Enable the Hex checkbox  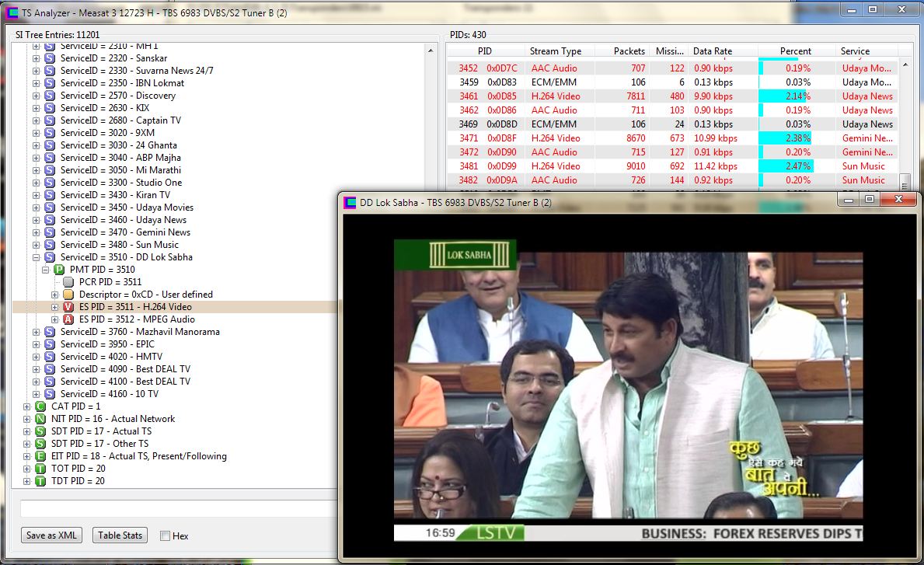(165, 535)
